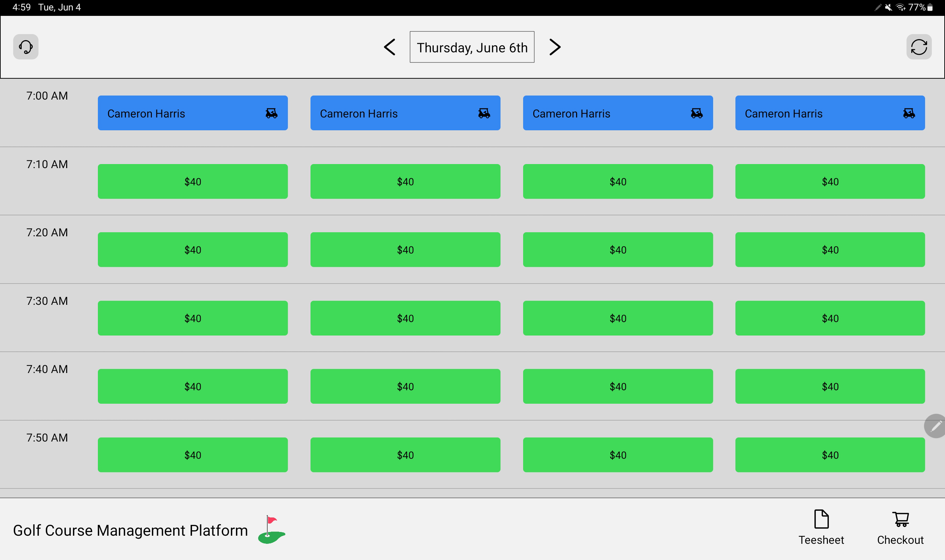This screenshot has width=945, height=560.
Task: Tap golf cart icon on third Cameron Harris booking
Action: [x=697, y=113]
